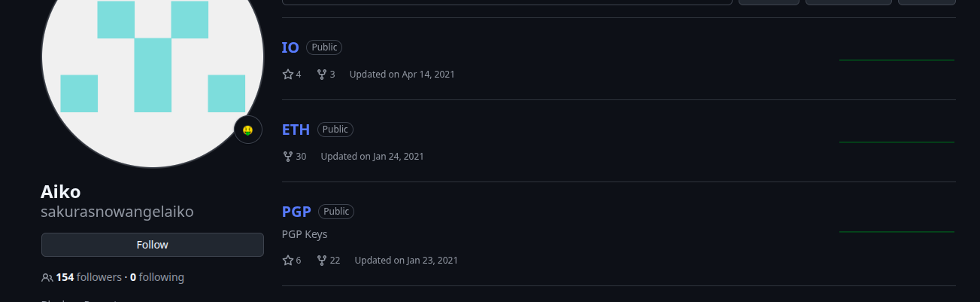Click the Public label next to PGP
The height and width of the screenshot is (302, 980).
pyautogui.click(x=336, y=212)
